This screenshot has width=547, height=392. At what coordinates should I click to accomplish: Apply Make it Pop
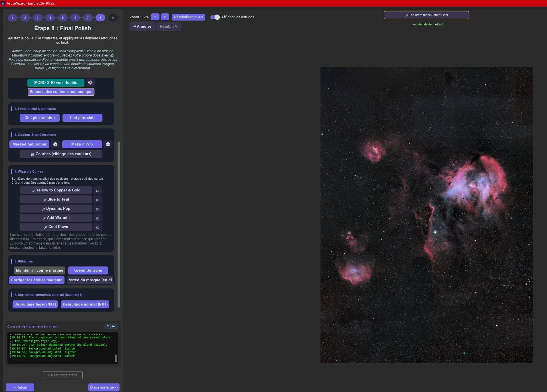coord(82,144)
